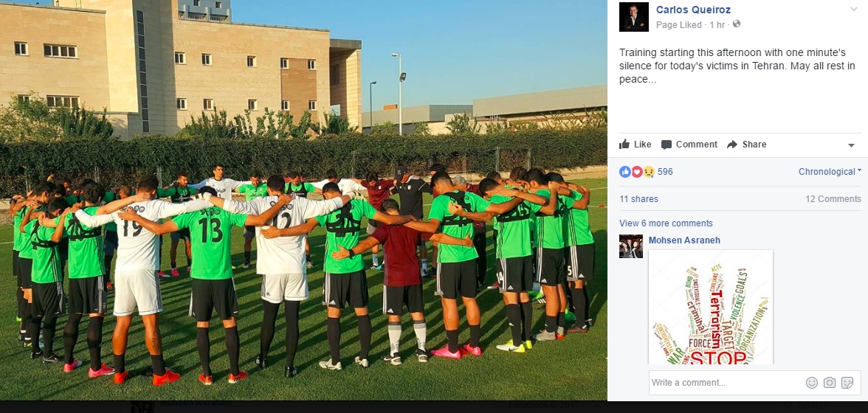This screenshot has height=413, width=868.
Task: Open the post options chevron at top right
Action: [x=854, y=10]
